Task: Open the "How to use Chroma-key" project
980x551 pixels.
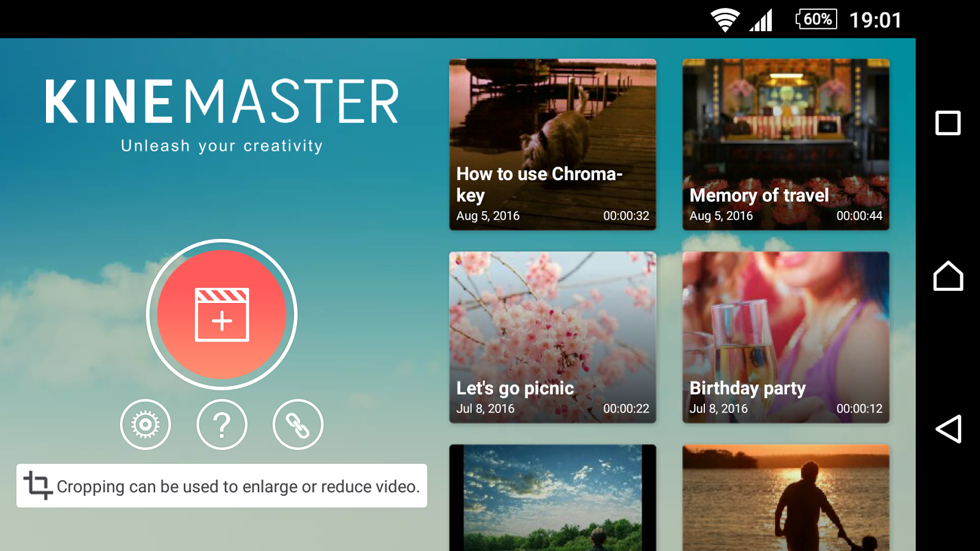Action: tap(552, 144)
